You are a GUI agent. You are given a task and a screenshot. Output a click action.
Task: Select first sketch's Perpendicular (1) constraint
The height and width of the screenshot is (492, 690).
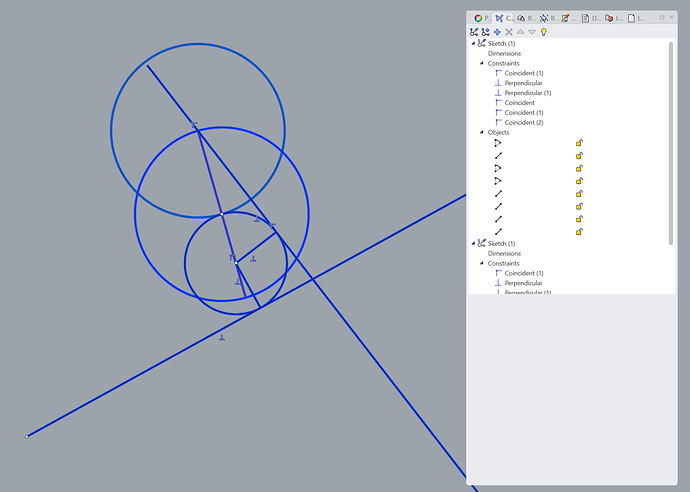pos(528,92)
